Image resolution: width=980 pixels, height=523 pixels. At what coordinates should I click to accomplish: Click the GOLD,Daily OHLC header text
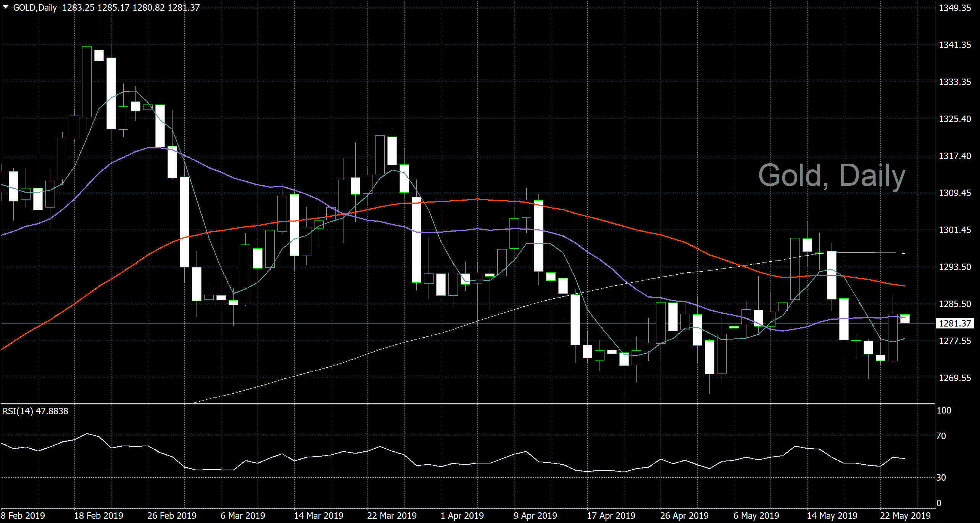[106, 8]
